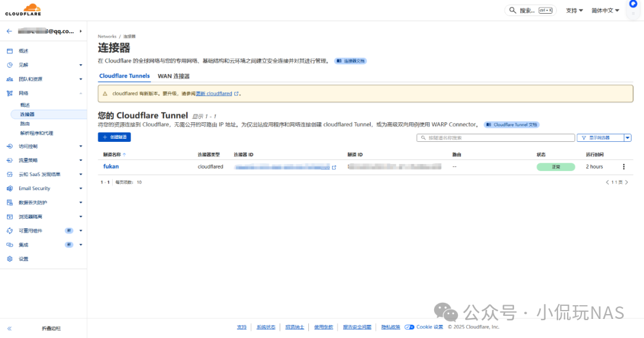Screen dimensions: 644x338
Task: Go back using the account arrow icon
Action: (x=9, y=31)
